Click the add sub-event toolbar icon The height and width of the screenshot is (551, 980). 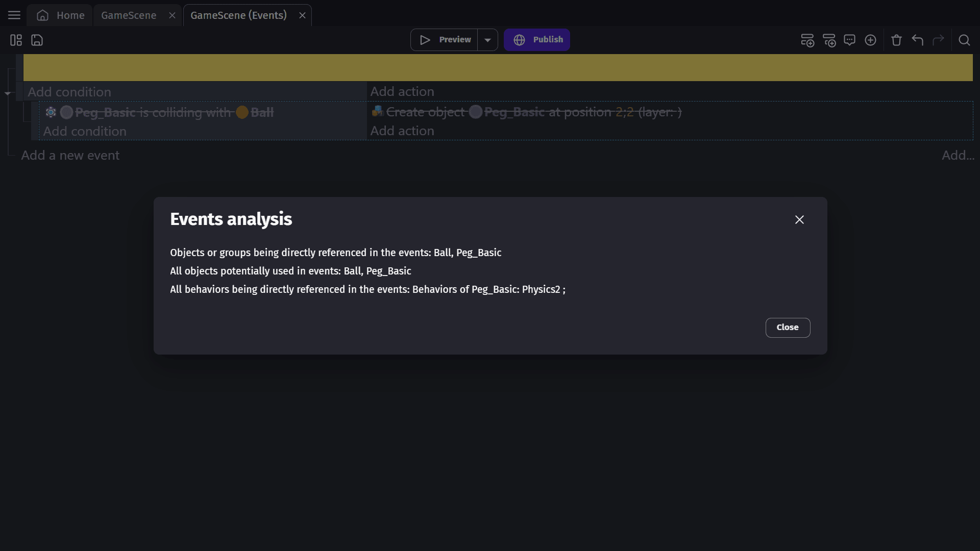pos(829,40)
